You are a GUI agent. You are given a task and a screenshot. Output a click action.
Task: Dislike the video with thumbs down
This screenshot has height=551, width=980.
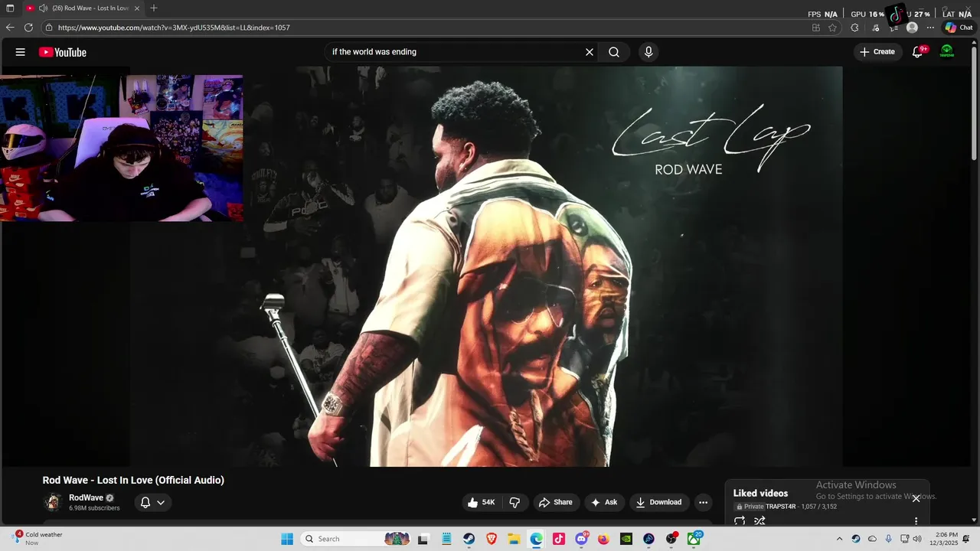point(514,503)
